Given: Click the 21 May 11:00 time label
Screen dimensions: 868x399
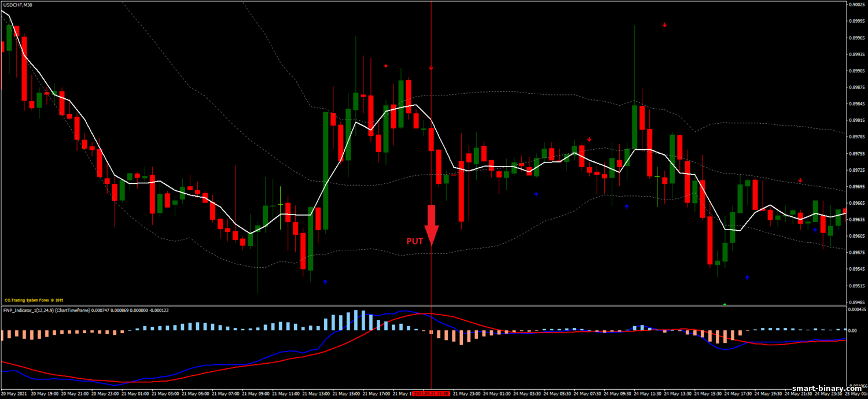Looking at the screenshot, I should pos(286,393).
